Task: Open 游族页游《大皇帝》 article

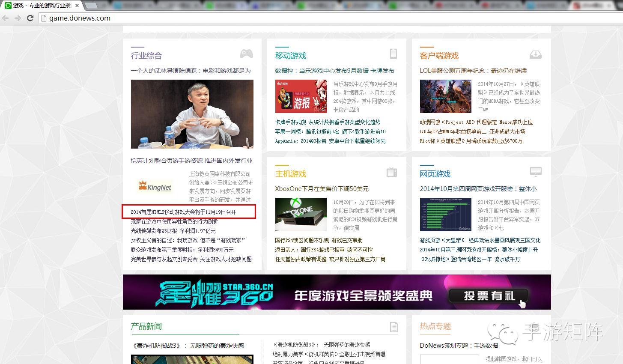Action: [480, 240]
